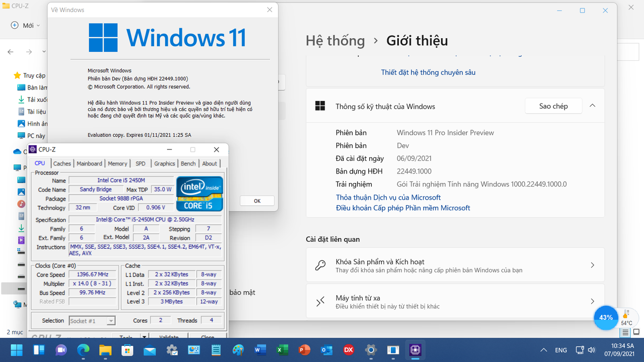Open Mail app from taskbar
This screenshot has height=362, width=644.
(149, 350)
